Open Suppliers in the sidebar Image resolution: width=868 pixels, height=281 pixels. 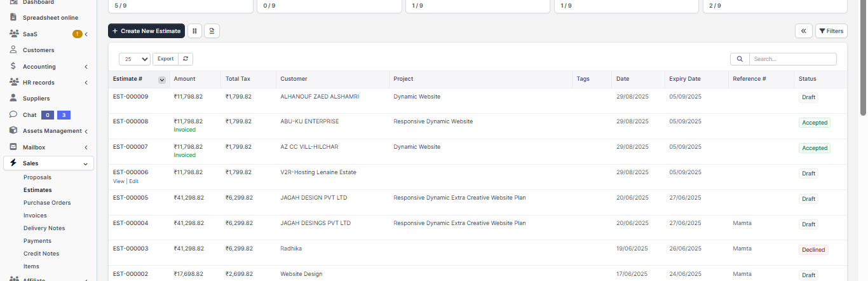36,99
